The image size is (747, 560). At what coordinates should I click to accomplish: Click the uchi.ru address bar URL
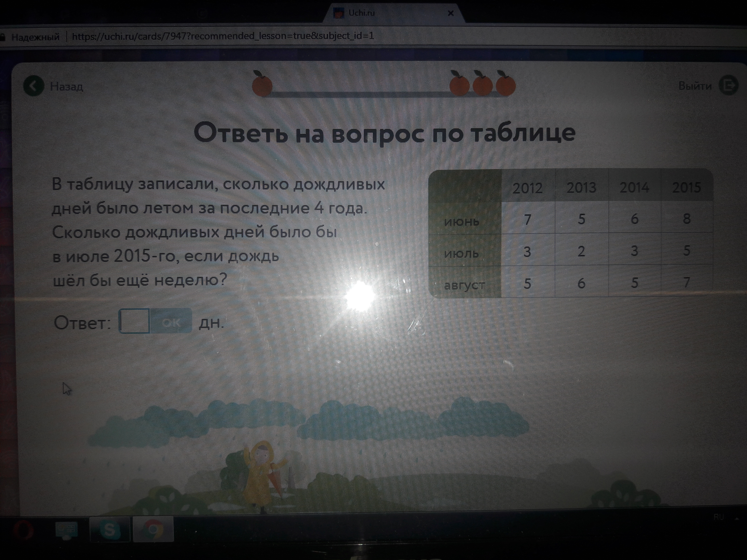click(x=223, y=36)
